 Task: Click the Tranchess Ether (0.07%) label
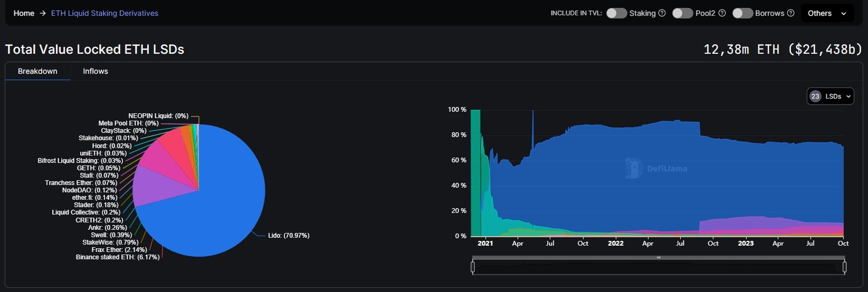[x=82, y=183]
